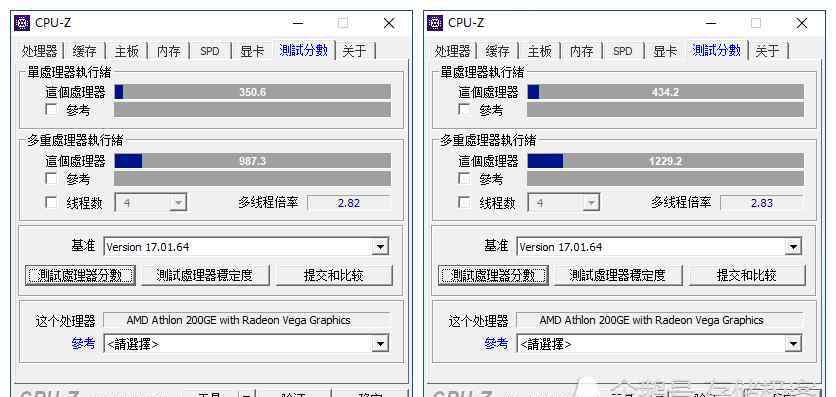
Task: Enable single-thread 參考 checkbox in left window
Action: (x=52, y=110)
